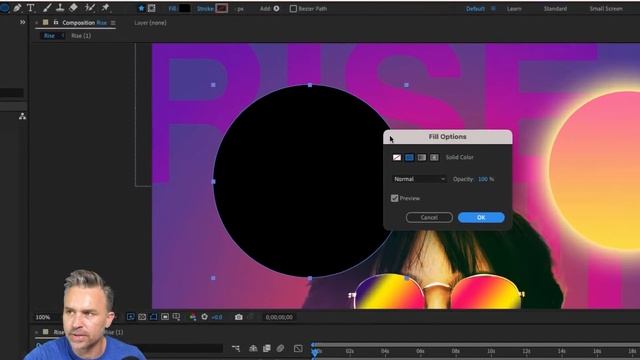Toggle mask and shape path visibility

coord(153,317)
